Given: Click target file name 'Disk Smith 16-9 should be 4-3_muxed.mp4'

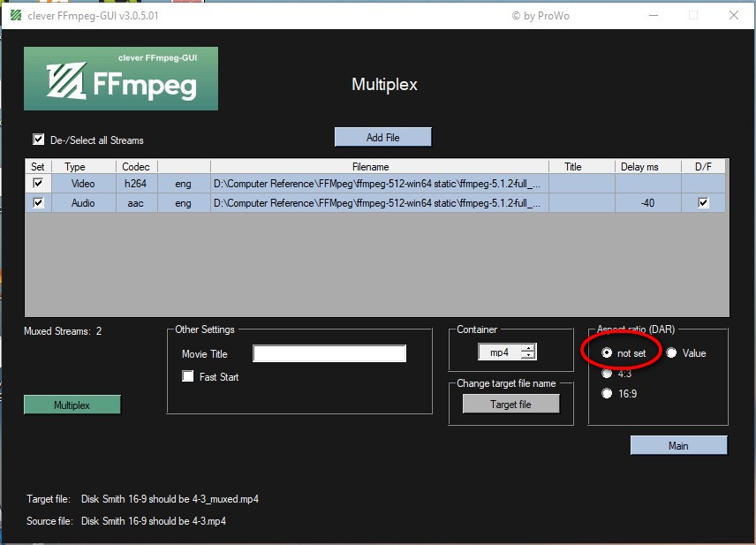Looking at the screenshot, I should click(170, 499).
